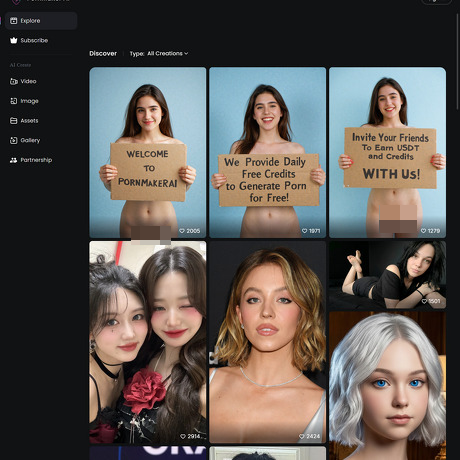
Task: Click the heart icon showing 1501
Action: point(424,301)
